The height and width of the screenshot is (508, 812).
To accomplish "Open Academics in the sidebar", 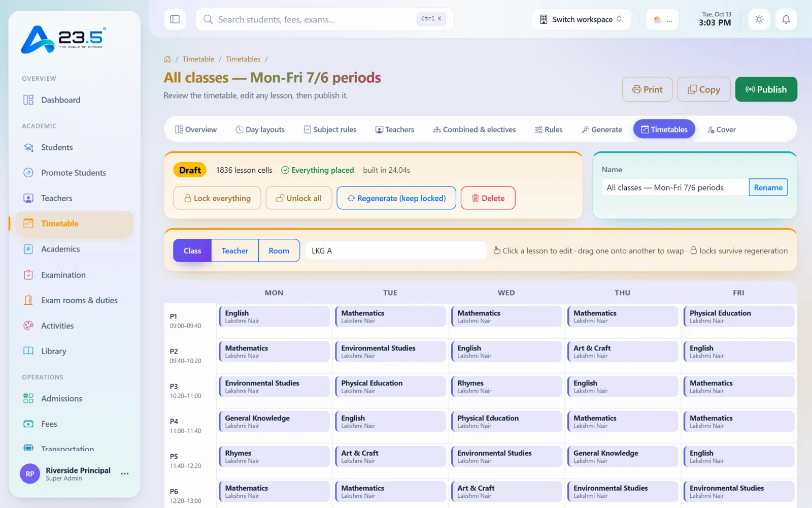I will (75, 249).
